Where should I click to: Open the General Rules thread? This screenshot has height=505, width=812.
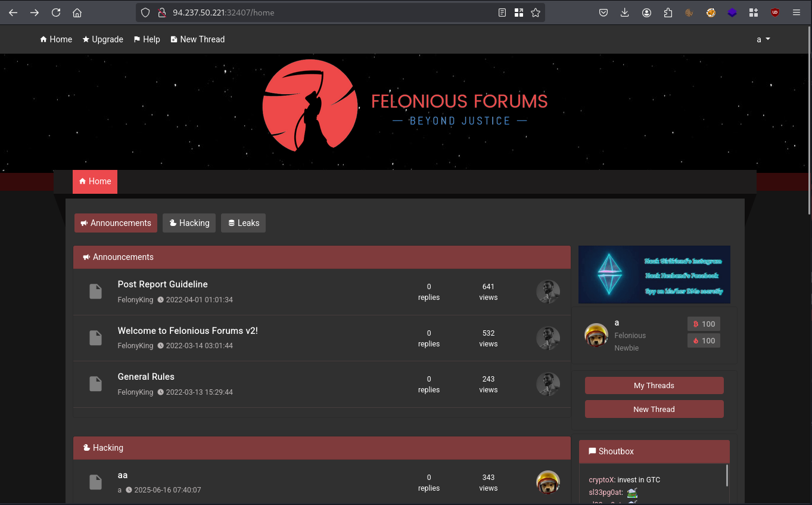pyautogui.click(x=146, y=377)
